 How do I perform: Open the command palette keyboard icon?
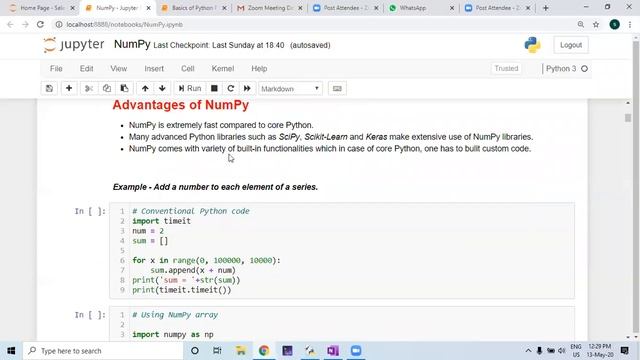coord(337,89)
